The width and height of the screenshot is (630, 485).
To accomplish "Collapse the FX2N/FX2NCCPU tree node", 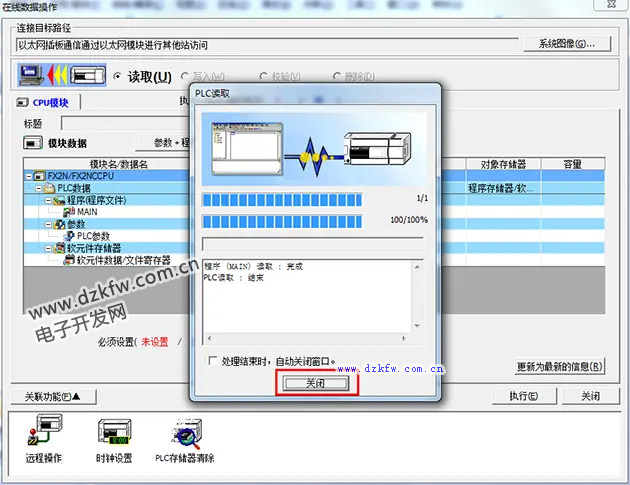I will tap(28, 176).
